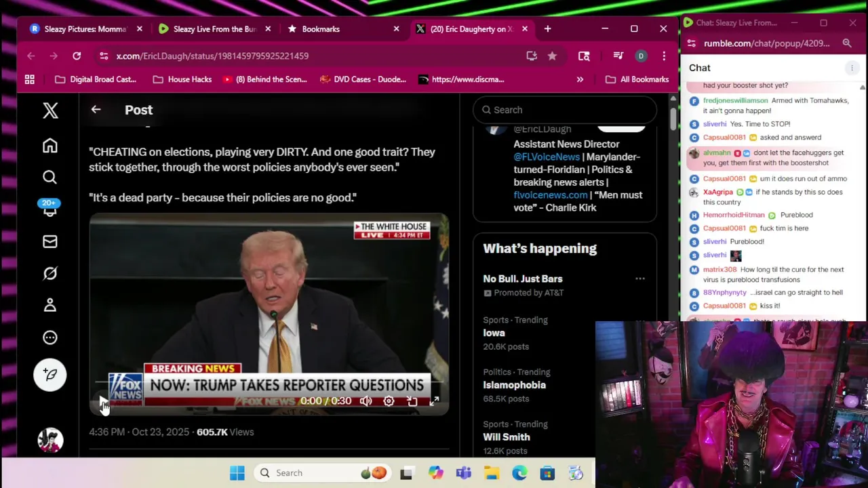Open the More circle icon in sidebar
The width and height of the screenshot is (868, 488).
click(50, 338)
